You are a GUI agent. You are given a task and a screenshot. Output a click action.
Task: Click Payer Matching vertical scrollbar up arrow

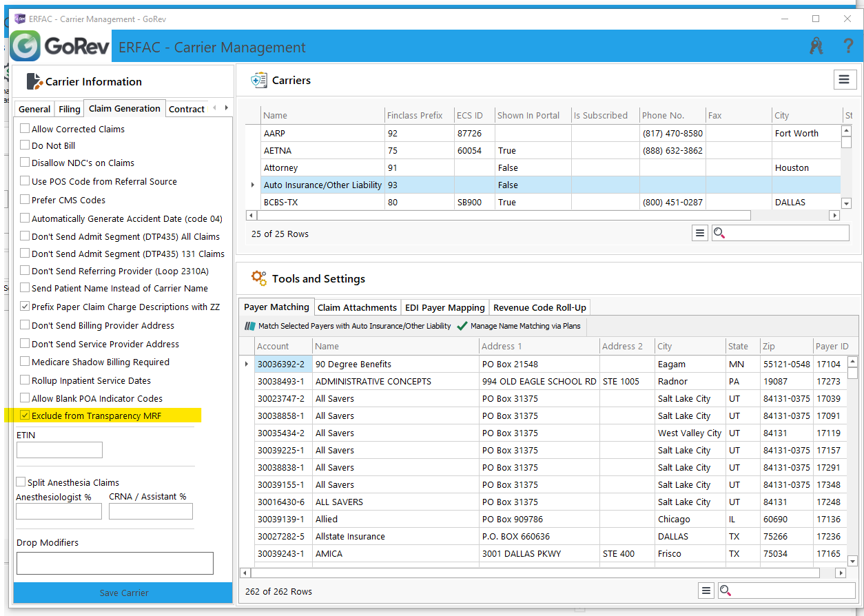(852, 362)
